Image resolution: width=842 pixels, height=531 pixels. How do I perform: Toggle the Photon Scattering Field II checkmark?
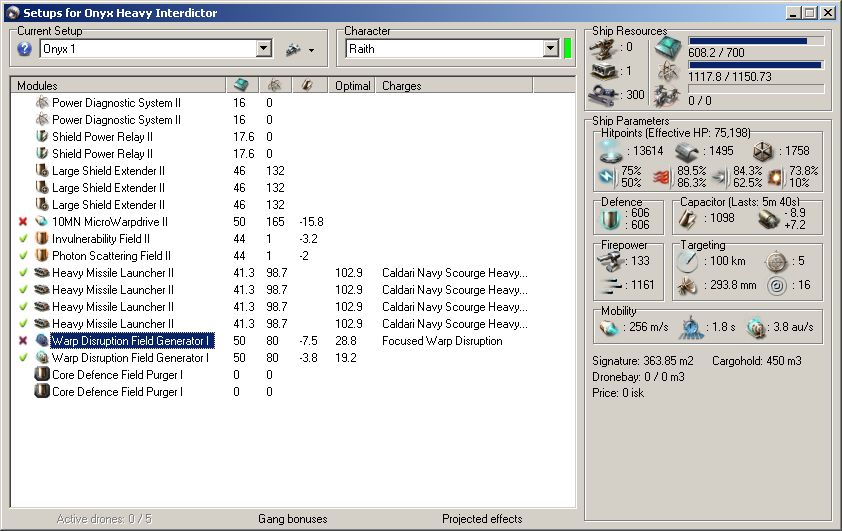pos(23,255)
